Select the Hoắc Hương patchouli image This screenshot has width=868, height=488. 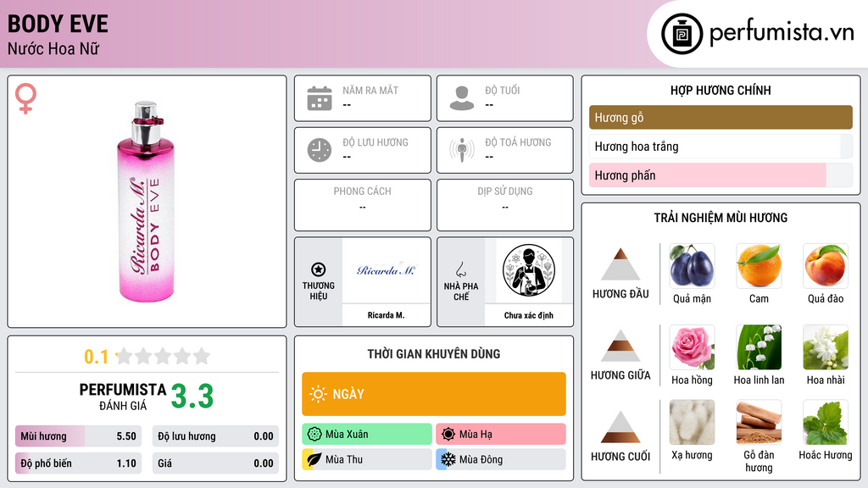(826, 423)
